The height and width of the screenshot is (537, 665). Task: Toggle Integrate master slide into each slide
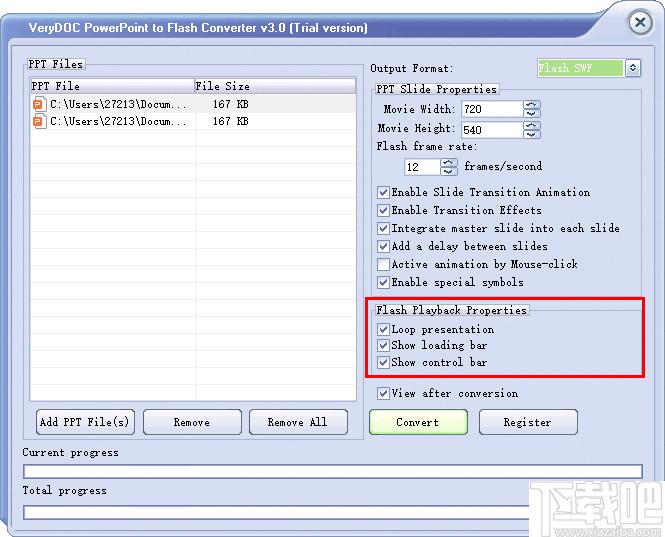tap(383, 228)
